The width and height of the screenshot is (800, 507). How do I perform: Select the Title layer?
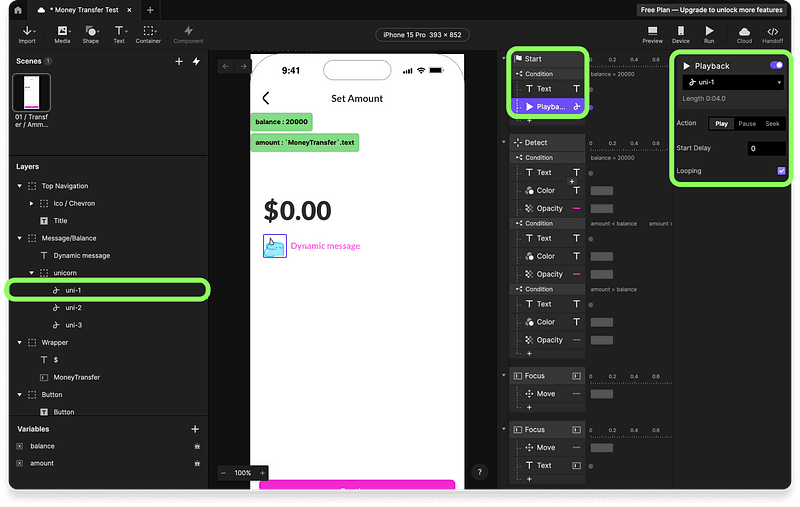tap(108, 221)
